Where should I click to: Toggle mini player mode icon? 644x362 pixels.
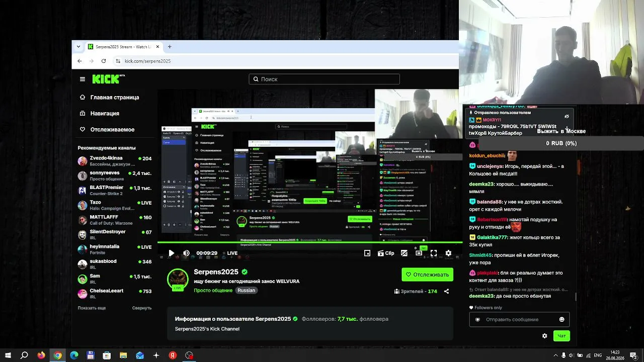pos(367,253)
